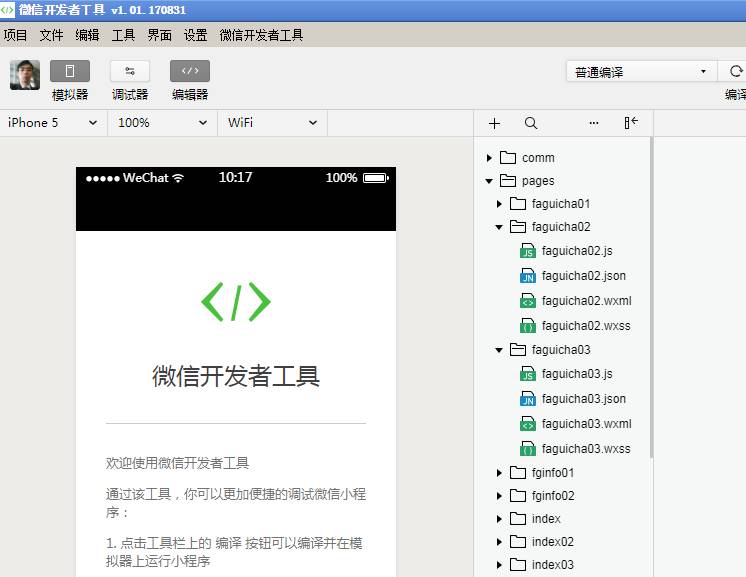Open file name faguicha02.wxml
Viewport: 746px width, 577px height.
(x=587, y=301)
